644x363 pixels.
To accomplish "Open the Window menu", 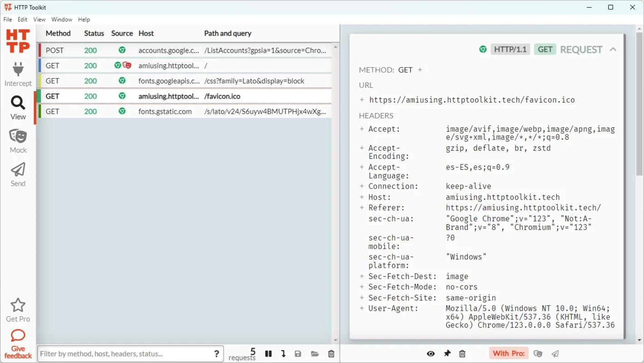I will click(62, 20).
